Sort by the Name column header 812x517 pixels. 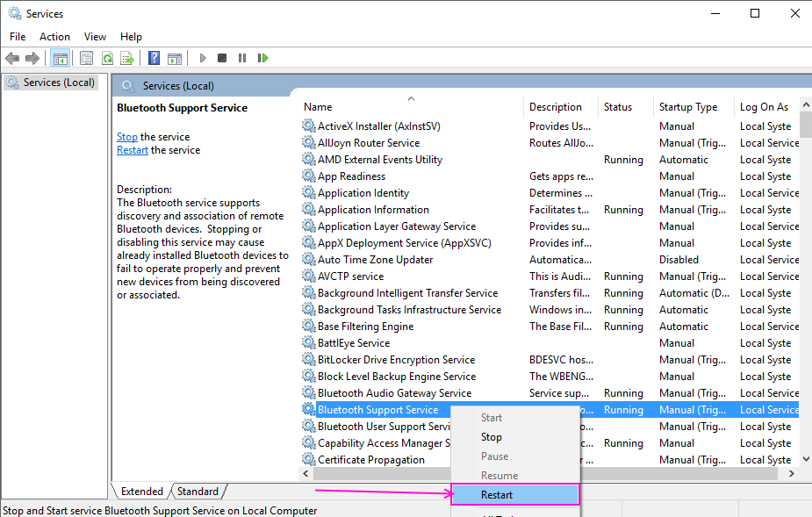[411, 107]
